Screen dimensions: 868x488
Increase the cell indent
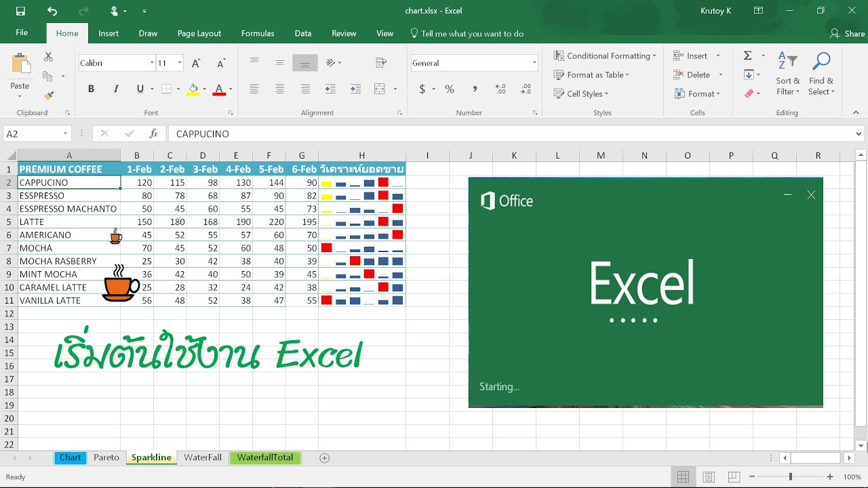click(355, 89)
